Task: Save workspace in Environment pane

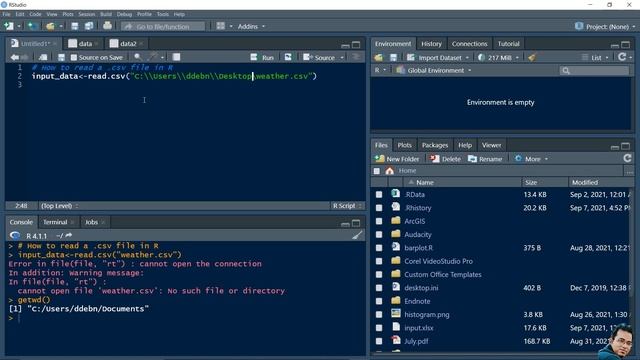Action: click(393, 58)
